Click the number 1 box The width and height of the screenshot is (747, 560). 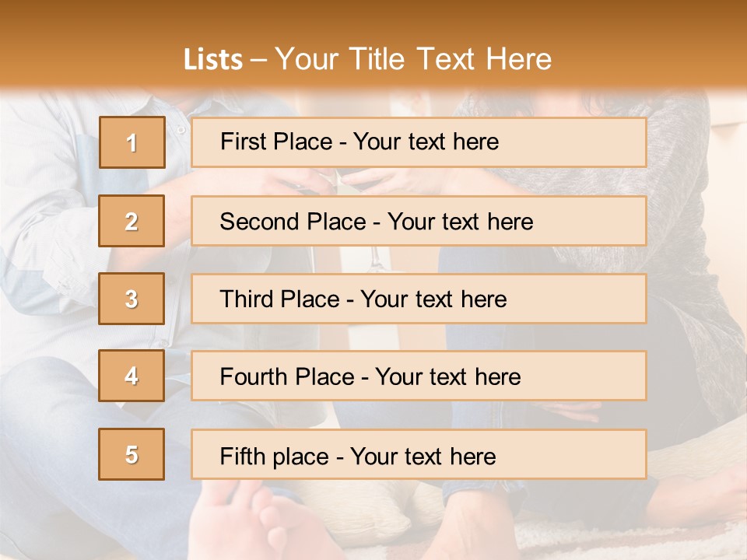[x=132, y=142]
